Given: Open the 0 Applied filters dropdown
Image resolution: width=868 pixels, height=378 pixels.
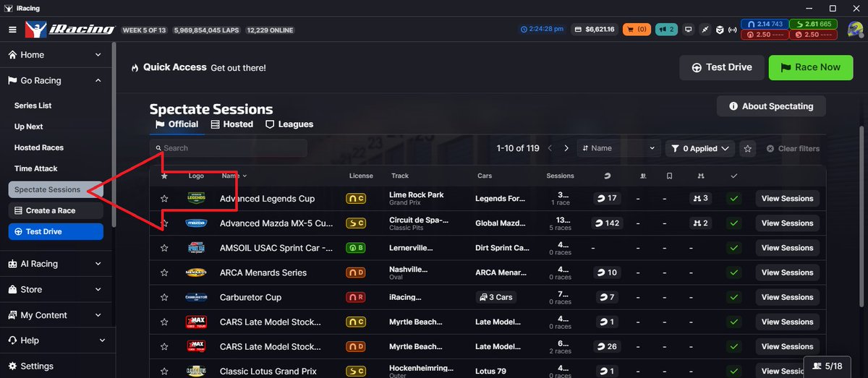Looking at the screenshot, I should point(699,148).
